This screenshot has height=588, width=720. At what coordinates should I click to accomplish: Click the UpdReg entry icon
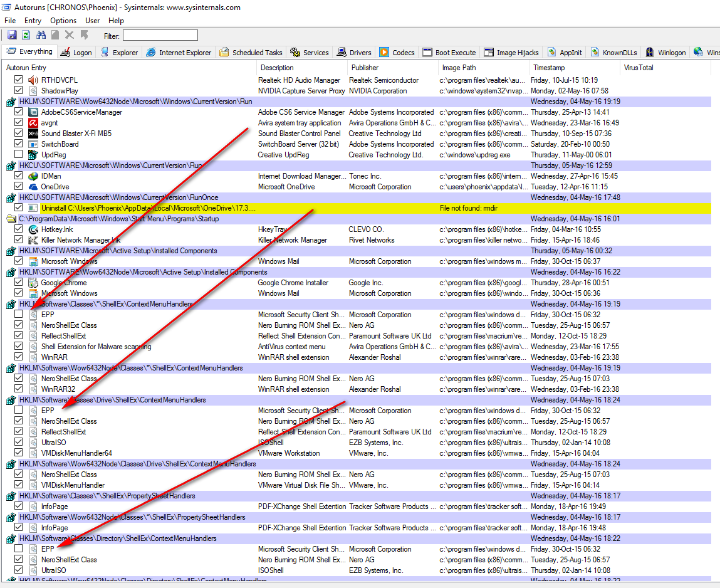pos(33,155)
